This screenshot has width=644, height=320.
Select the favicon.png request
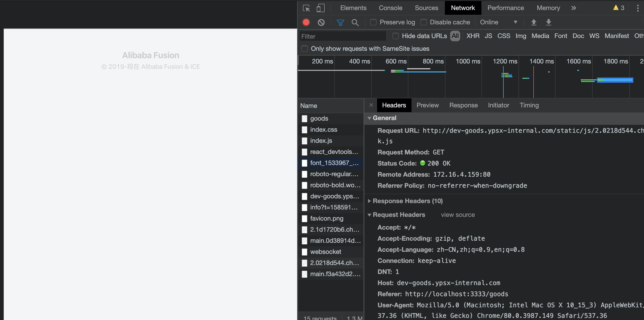coord(327,218)
